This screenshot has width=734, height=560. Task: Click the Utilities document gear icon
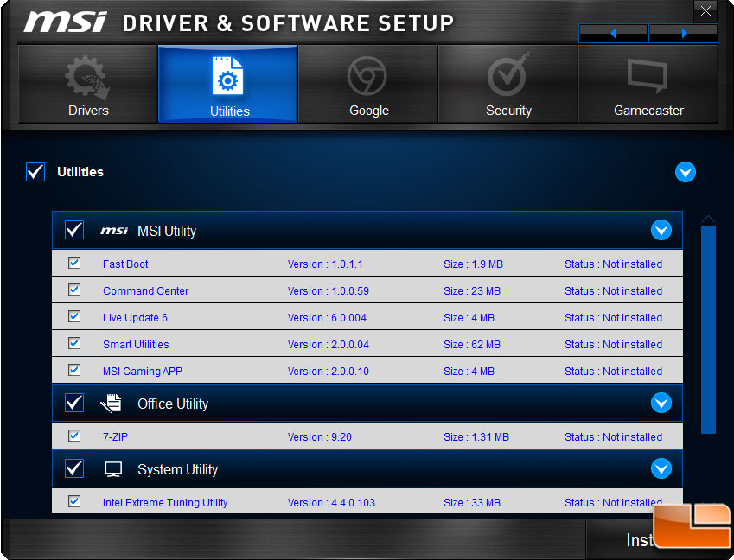pos(227,76)
